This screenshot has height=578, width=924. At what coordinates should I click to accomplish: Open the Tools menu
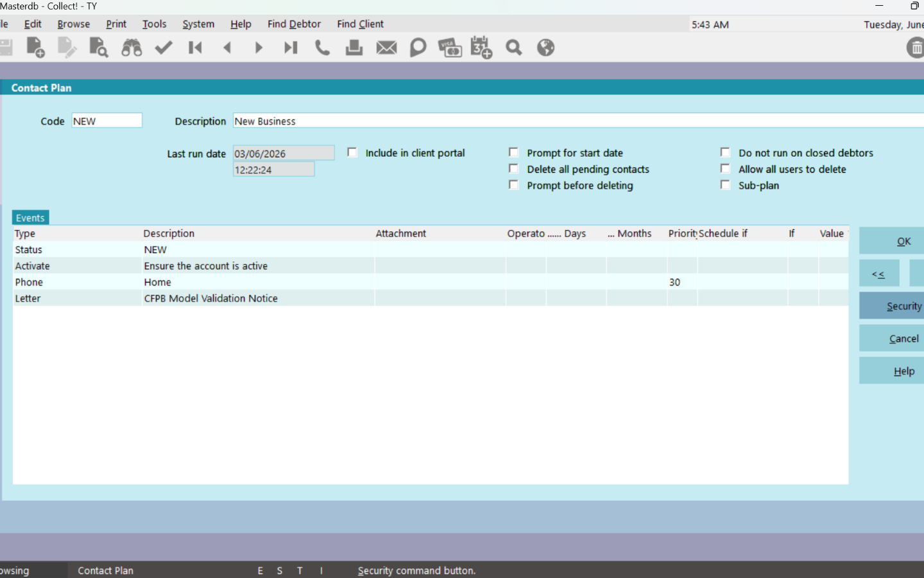point(154,24)
